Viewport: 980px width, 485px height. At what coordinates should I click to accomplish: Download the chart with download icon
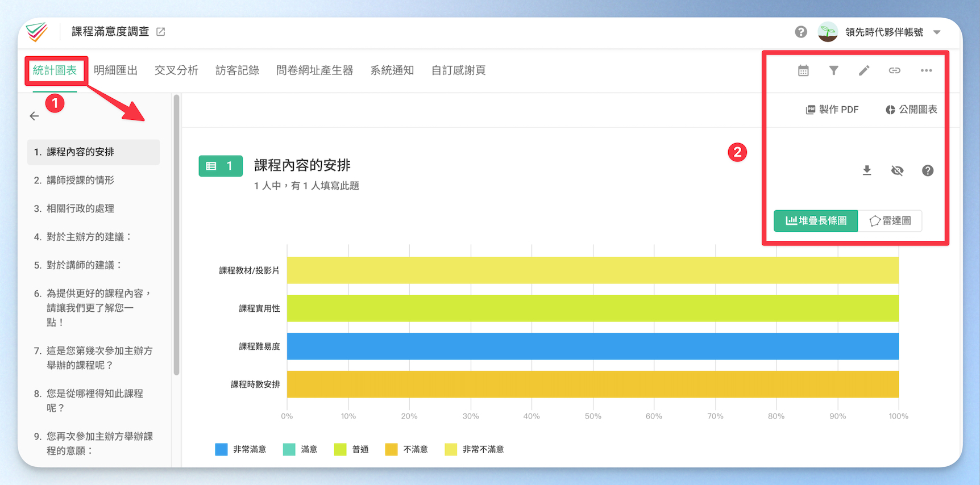867,170
